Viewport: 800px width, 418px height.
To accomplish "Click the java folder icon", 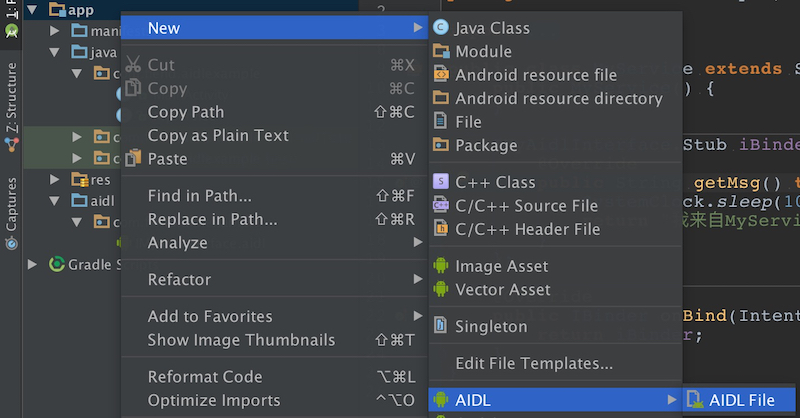I will click(x=80, y=52).
